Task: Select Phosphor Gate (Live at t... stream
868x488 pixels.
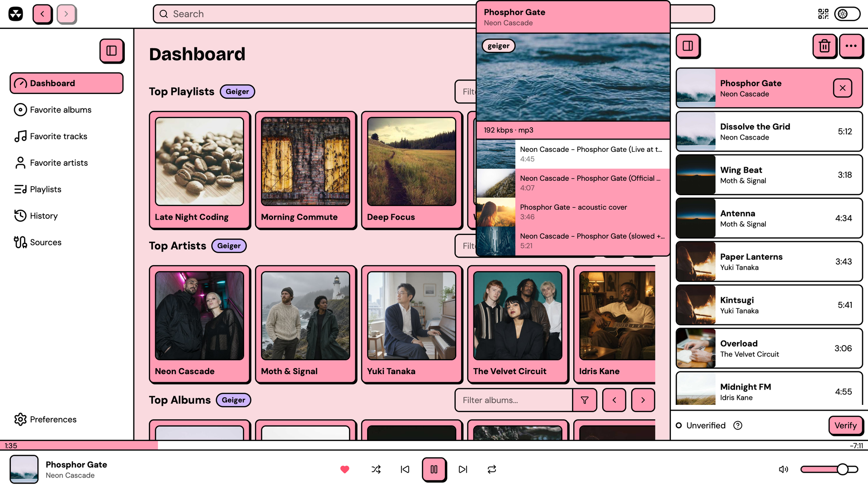Action: click(x=573, y=154)
